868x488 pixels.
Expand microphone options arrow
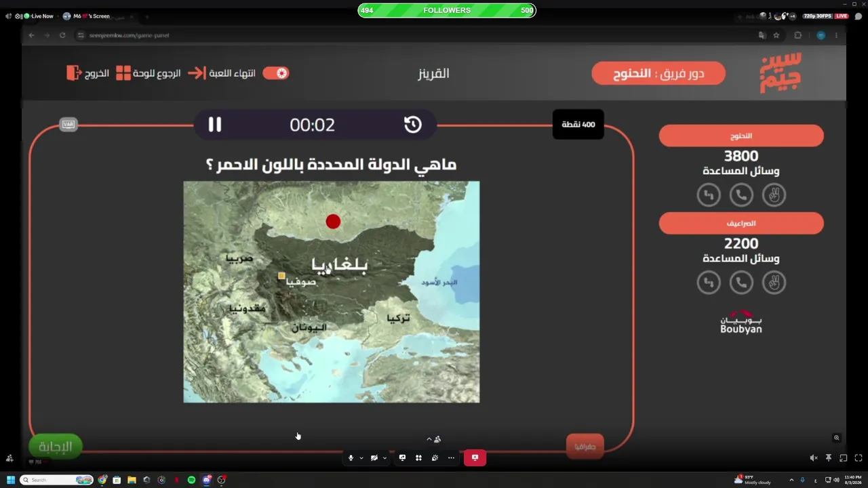click(x=361, y=458)
